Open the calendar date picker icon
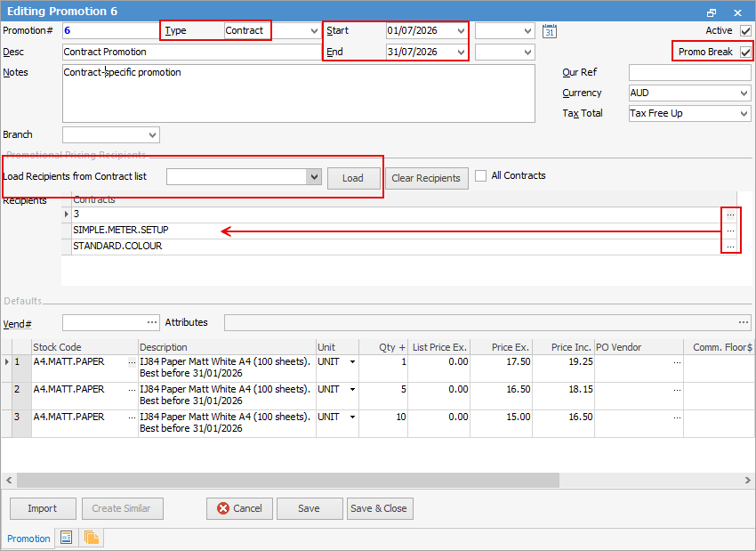Image resolution: width=756 pixels, height=551 pixels. tap(549, 31)
